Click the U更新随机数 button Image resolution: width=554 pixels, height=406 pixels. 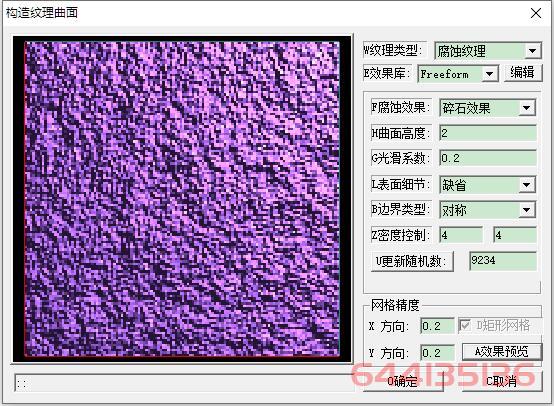(x=412, y=261)
